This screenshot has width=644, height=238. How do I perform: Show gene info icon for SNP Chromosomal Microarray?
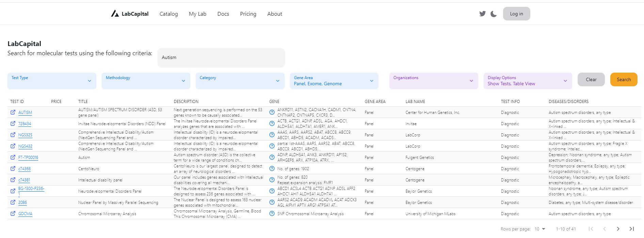[x=272, y=213]
